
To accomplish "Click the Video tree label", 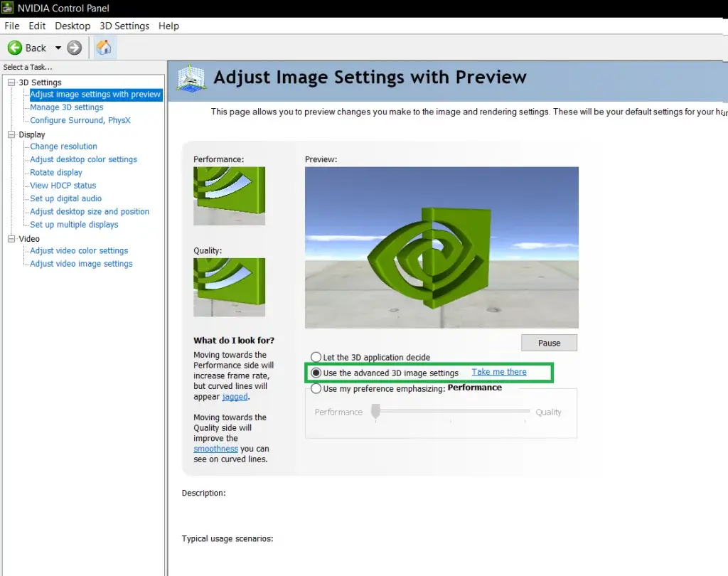I will pyautogui.click(x=29, y=239).
